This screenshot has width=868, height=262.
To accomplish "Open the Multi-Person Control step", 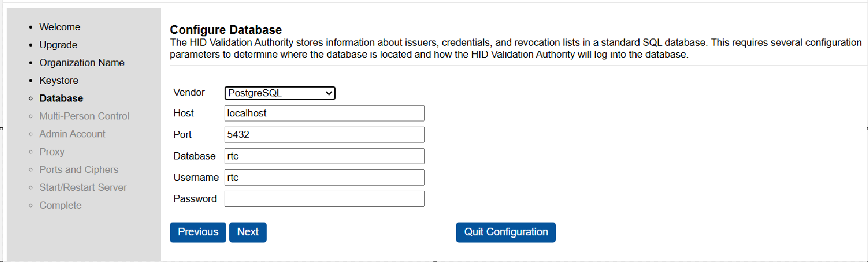I will [84, 116].
